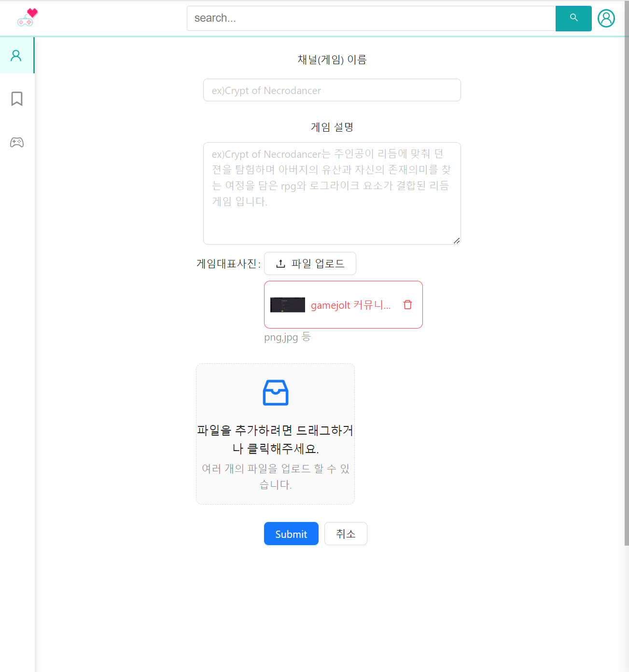Click the search text field
This screenshot has height=672, width=629.
coord(371,18)
